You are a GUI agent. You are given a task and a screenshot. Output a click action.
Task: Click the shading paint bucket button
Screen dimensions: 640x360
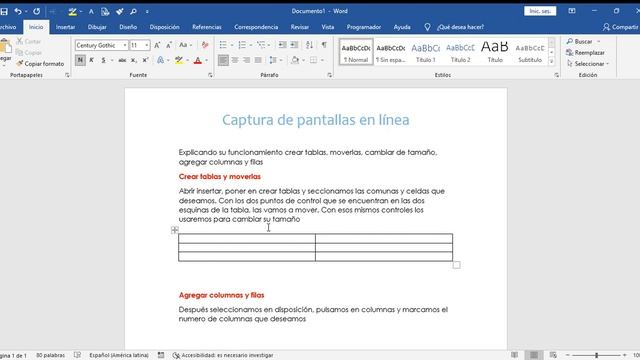click(295, 60)
